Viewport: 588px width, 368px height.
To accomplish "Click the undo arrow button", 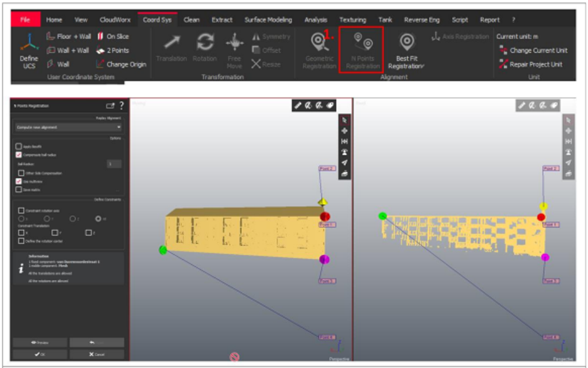I will pyautogui.click(x=97, y=343).
